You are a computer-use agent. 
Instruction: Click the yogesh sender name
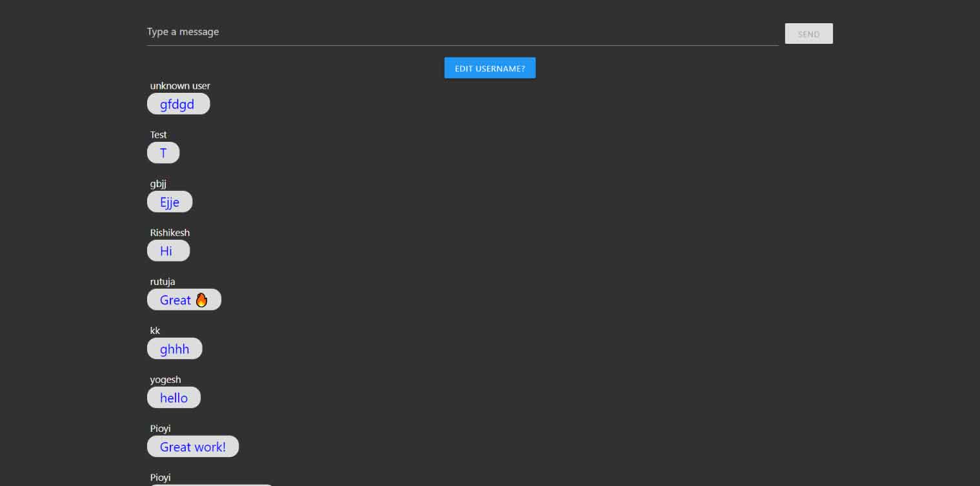[x=166, y=380]
